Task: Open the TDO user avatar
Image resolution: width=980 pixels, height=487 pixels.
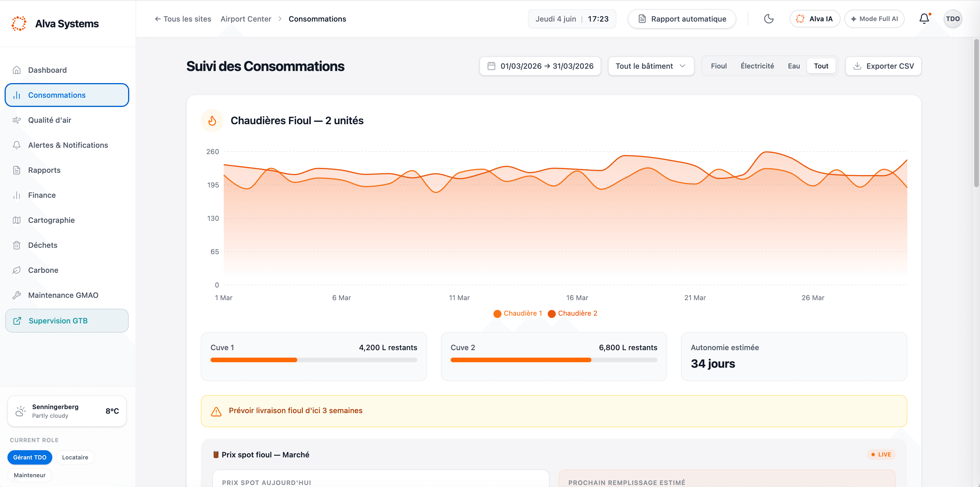Action: [953, 19]
